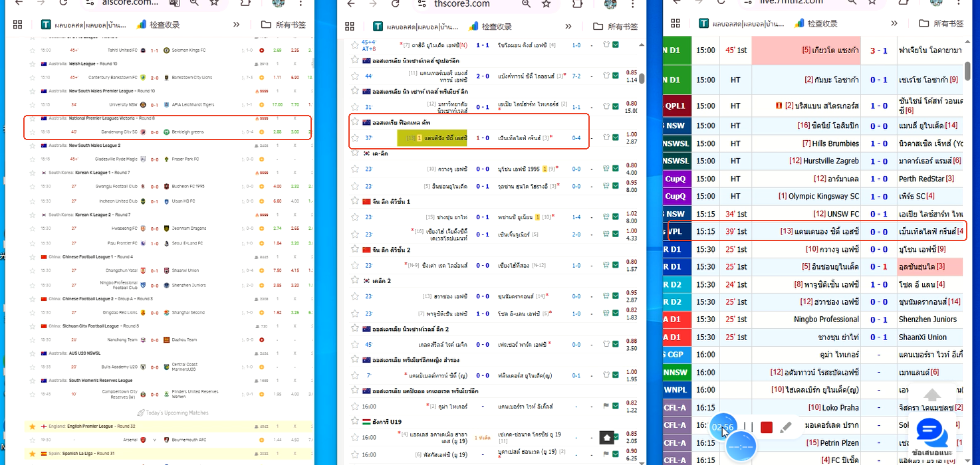Select the pencil annotation tool in recorder bar
This screenshot has height=465, width=980.
tap(787, 427)
